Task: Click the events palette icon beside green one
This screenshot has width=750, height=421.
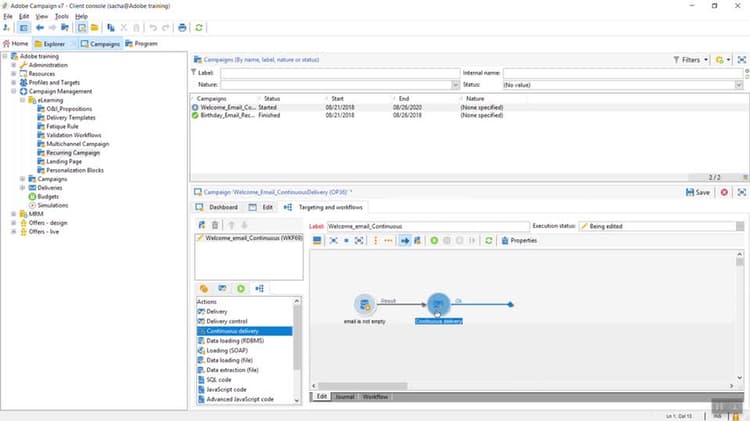Action: pos(260,288)
